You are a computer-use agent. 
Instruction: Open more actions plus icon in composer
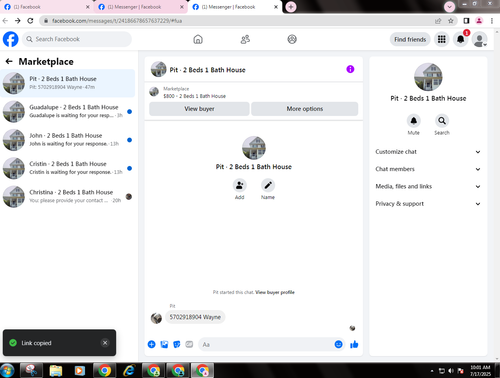coord(151,344)
